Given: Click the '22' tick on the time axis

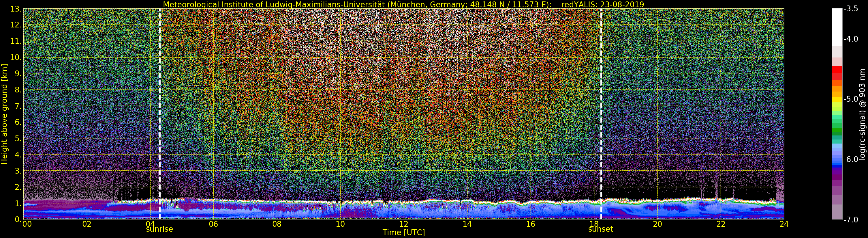Looking at the screenshot, I should point(721,224).
